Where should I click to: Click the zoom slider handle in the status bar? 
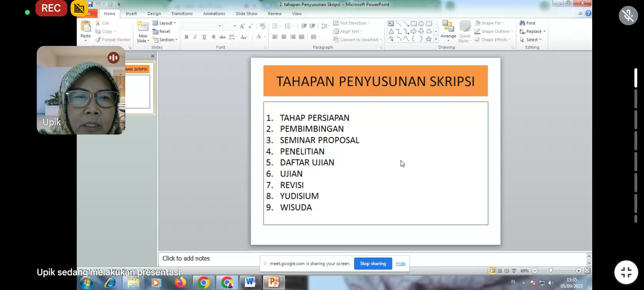click(x=551, y=271)
